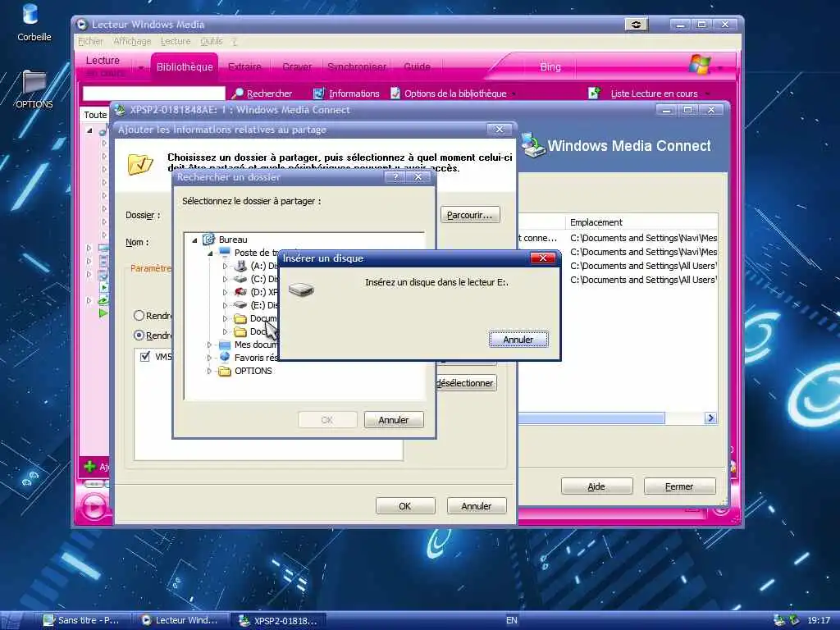Open Informations in the library toolbar
Viewport: 840px width, 630px height.
(x=346, y=94)
